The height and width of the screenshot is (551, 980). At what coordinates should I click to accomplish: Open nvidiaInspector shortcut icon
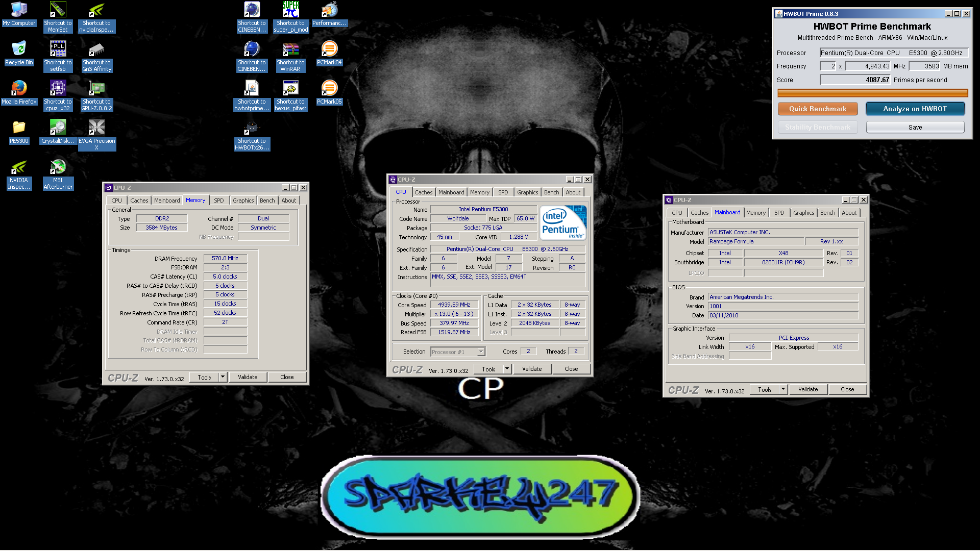coord(96,16)
